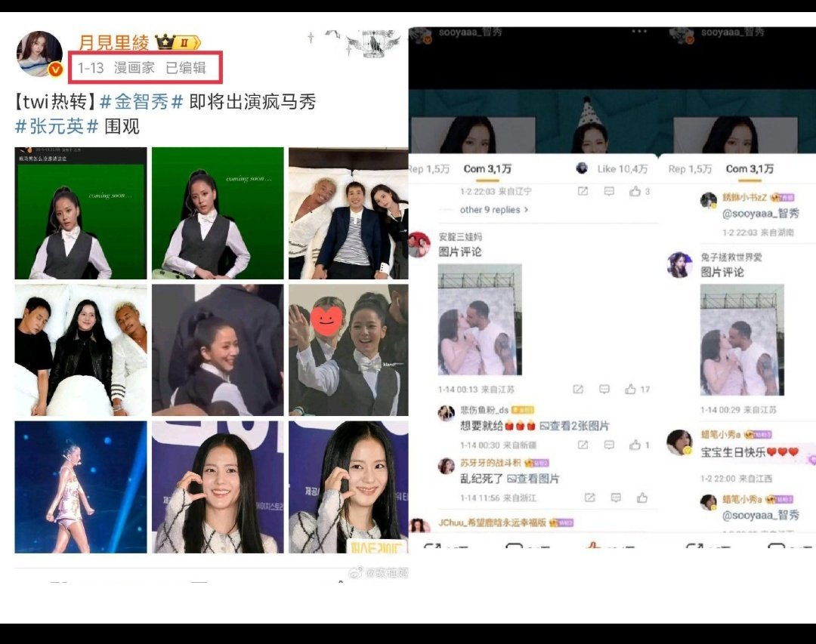The image size is (816, 644).
Task: Like the 1-2 22:03 来自辽宁 comment
Action: point(635,192)
